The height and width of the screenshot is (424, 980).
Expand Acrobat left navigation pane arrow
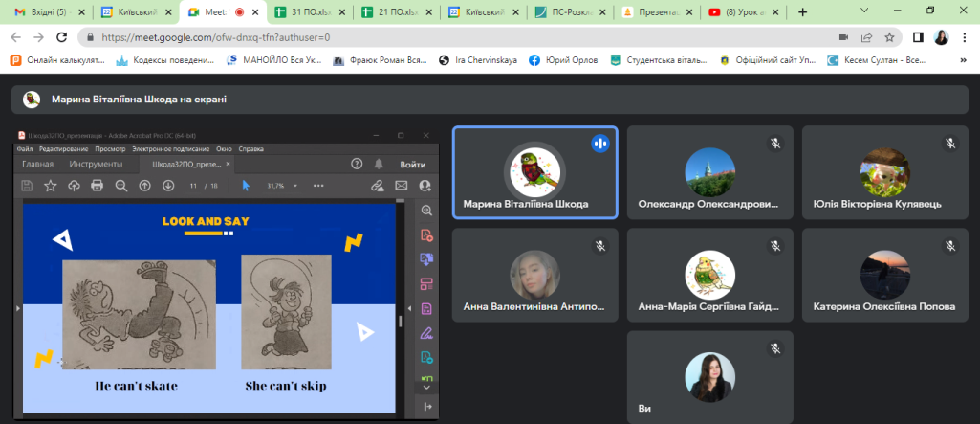17,307
